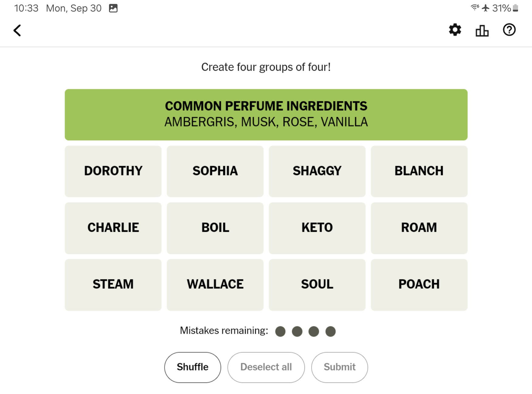Screen dimensions: 532x394
Task: Tap the KETO tile
Action: click(317, 228)
